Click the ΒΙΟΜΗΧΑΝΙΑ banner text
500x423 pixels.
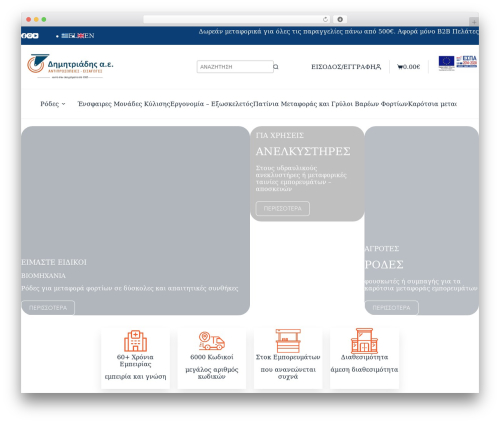[43, 276]
